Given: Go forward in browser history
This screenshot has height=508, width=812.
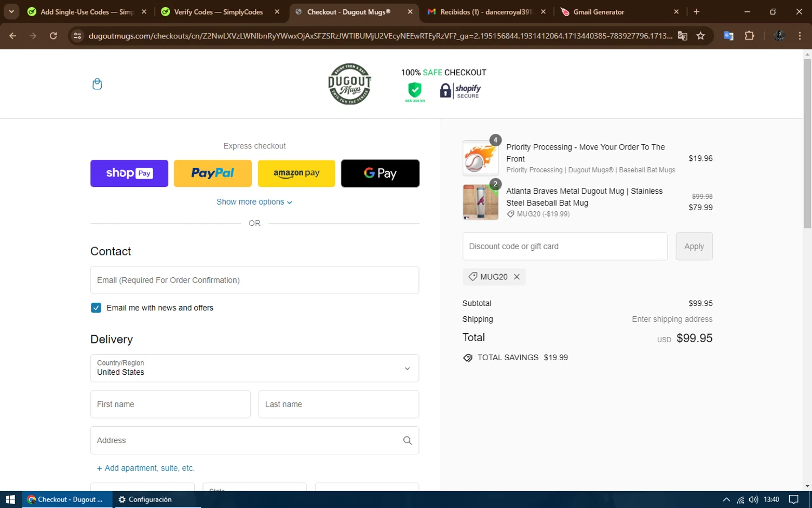Looking at the screenshot, I should pyautogui.click(x=33, y=36).
